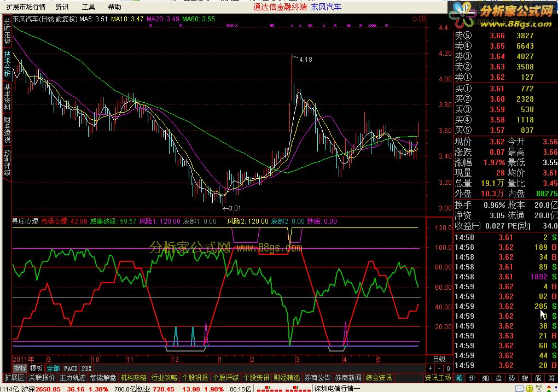Click the 东风汽车 title in the header
This screenshot has height=392, width=558.
326,7
